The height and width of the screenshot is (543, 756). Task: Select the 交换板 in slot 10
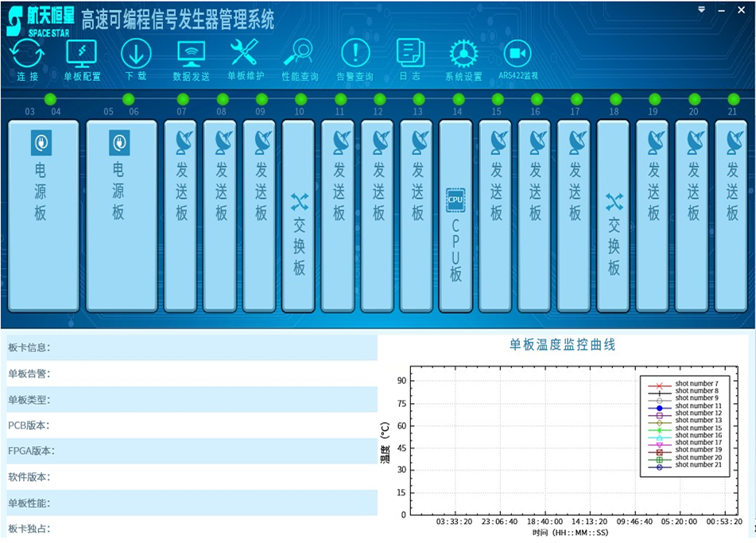click(x=299, y=216)
